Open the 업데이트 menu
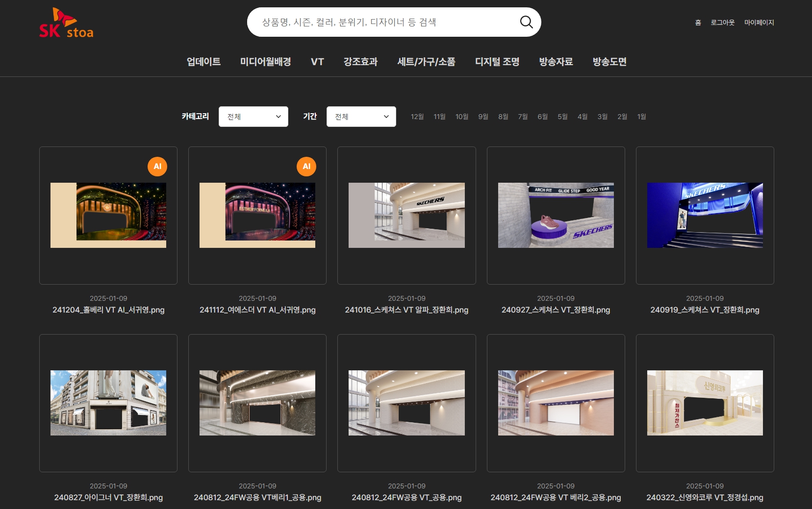The width and height of the screenshot is (812, 509). [203, 62]
